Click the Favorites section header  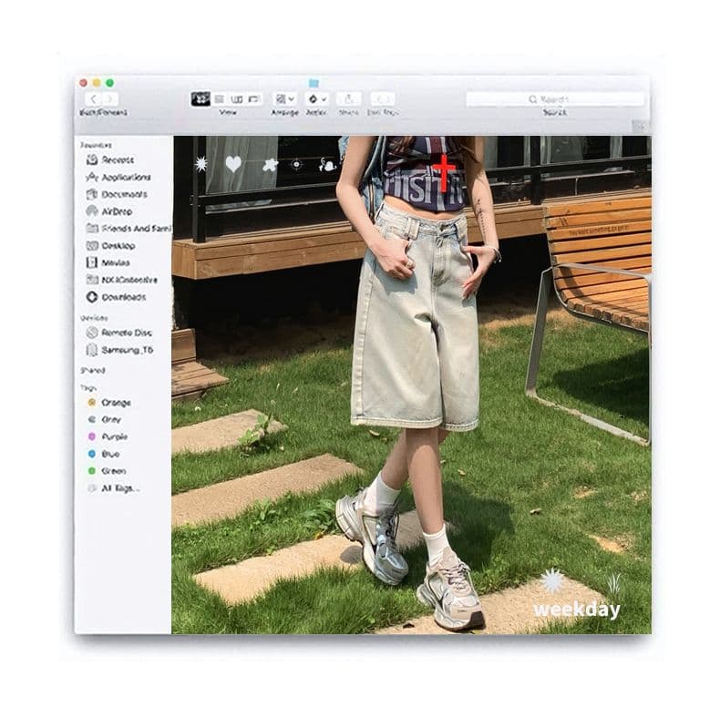[x=97, y=145]
